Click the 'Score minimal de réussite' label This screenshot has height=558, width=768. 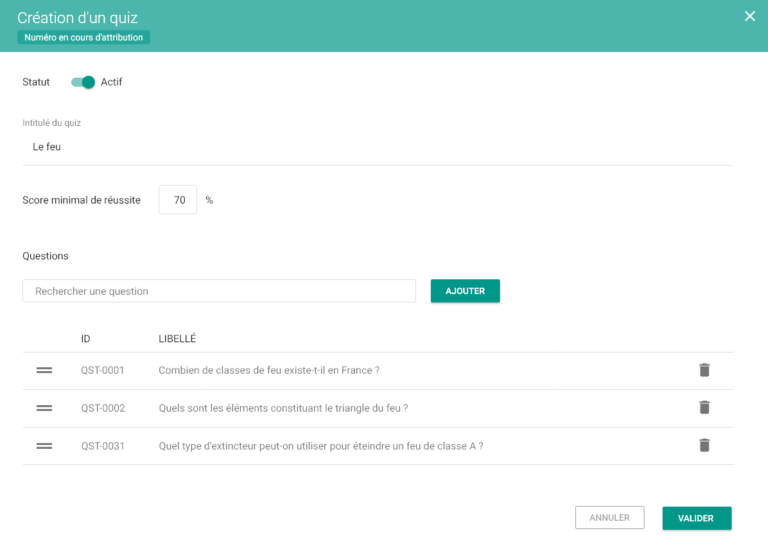(81, 200)
